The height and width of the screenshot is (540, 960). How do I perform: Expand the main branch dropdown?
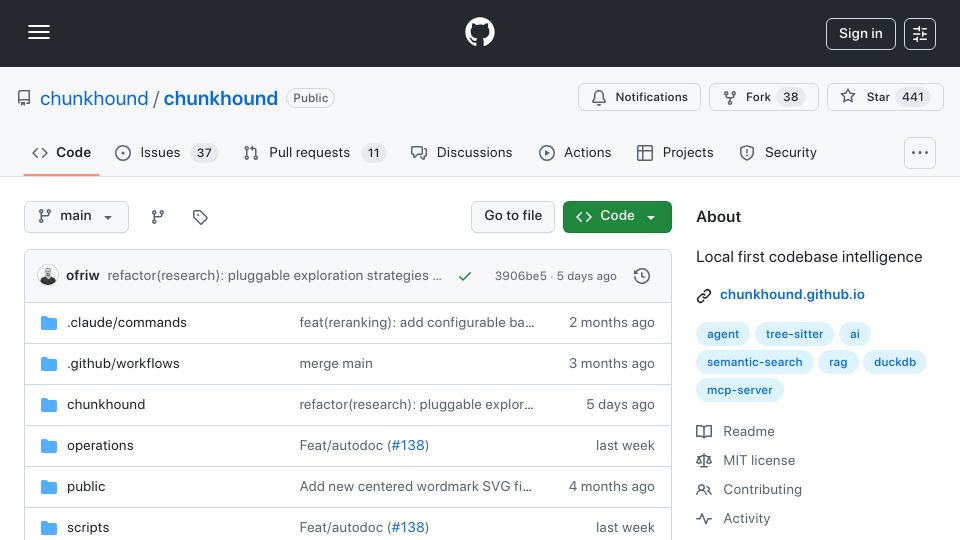[77, 217]
